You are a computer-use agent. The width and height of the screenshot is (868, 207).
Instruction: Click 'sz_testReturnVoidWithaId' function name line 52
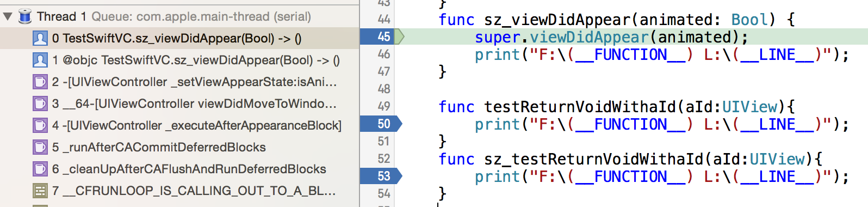tap(593, 159)
